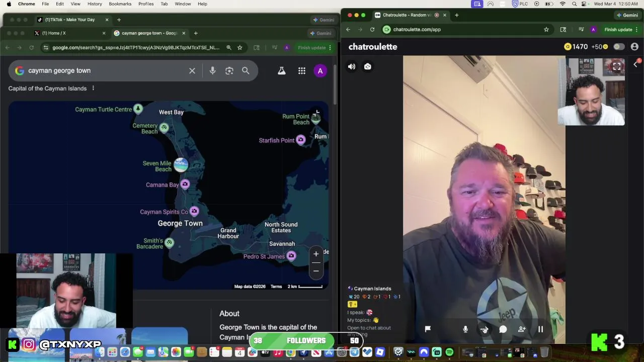Screen dimensions: 644x362
Task: Bookmark Google search page star
Action: tap(240, 48)
